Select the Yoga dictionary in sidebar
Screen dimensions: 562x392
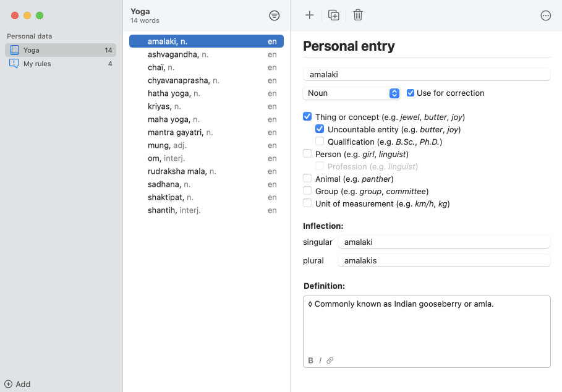pos(60,50)
